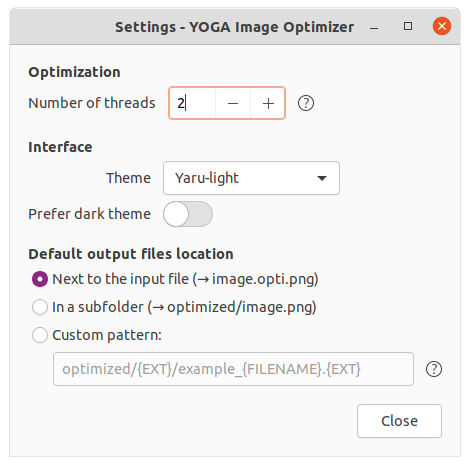This screenshot has height=466, width=470.
Task: Enable the Prefer dark theme switch
Action: 188,214
